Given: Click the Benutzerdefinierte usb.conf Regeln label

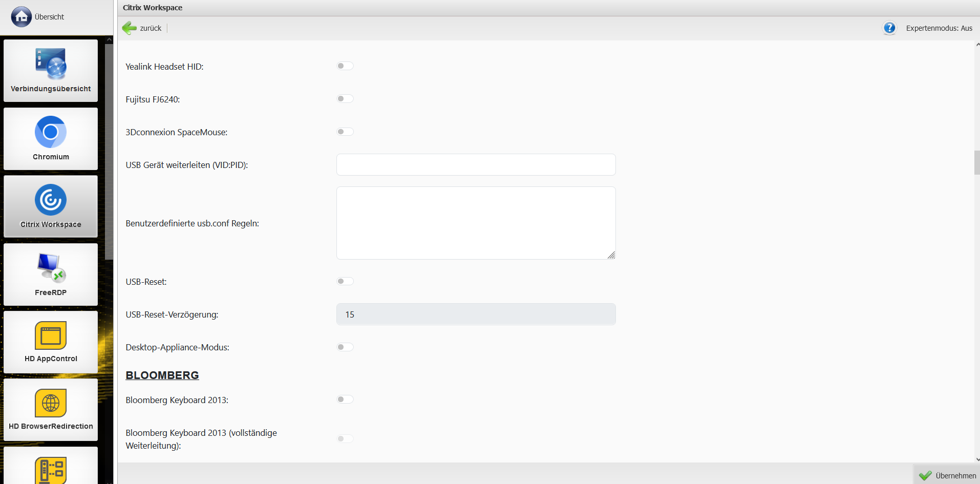Looking at the screenshot, I should (193, 223).
